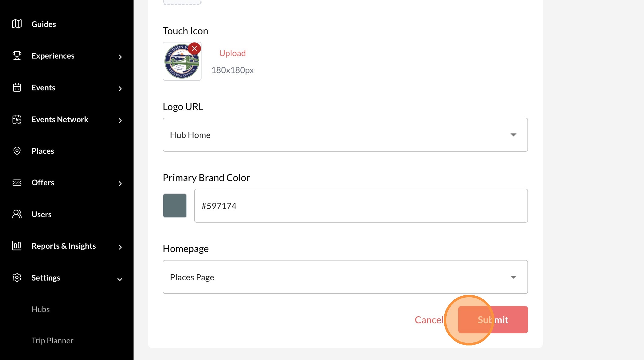Image resolution: width=644 pixels, height=360 pixels.
Task: Click the Upload link for Touch Icon
Action: coord(232,53)
